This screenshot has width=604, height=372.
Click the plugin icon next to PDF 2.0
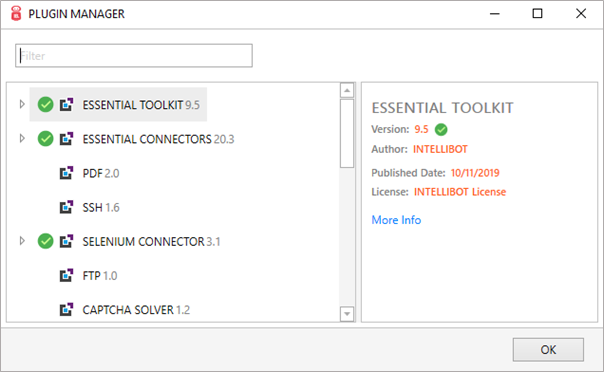click(x=66, y=173)
